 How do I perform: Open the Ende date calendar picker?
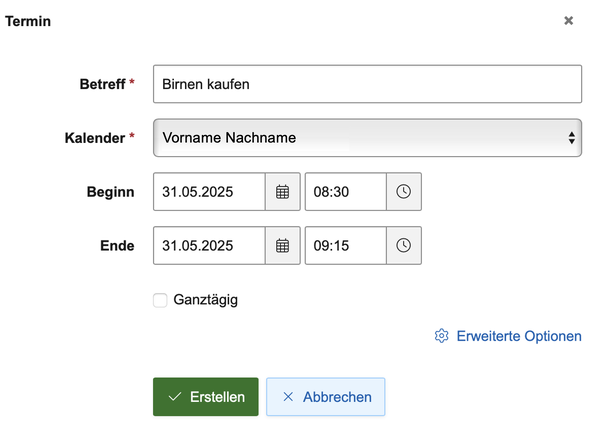coord(282,245)
